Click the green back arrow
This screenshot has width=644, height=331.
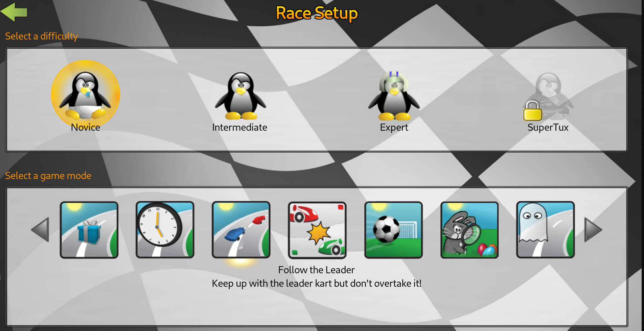point(14,12)
